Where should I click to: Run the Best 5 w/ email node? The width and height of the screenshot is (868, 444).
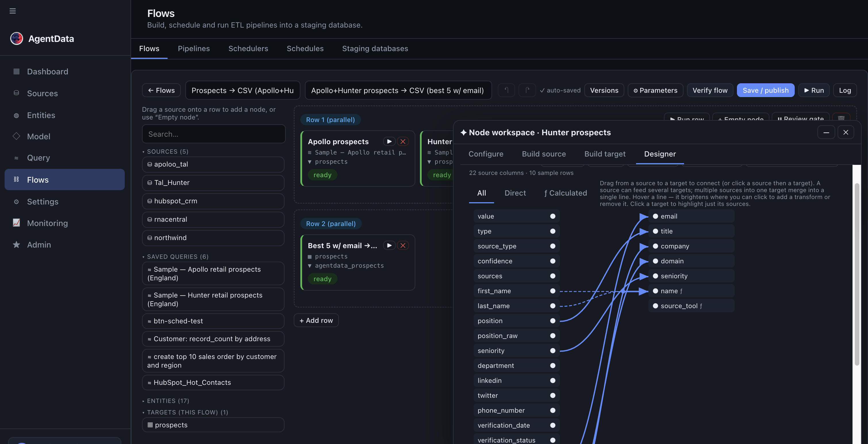(389, 245)
